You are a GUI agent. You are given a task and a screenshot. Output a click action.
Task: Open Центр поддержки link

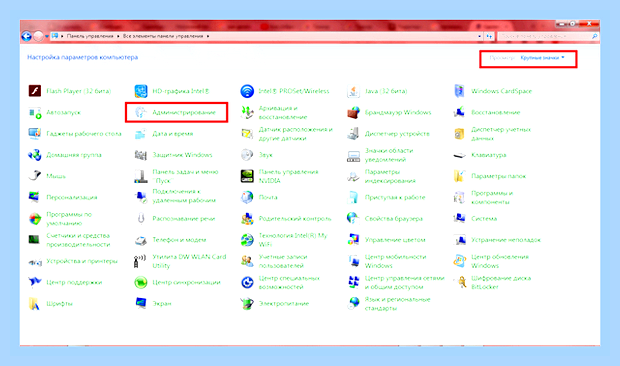[74, 282]
